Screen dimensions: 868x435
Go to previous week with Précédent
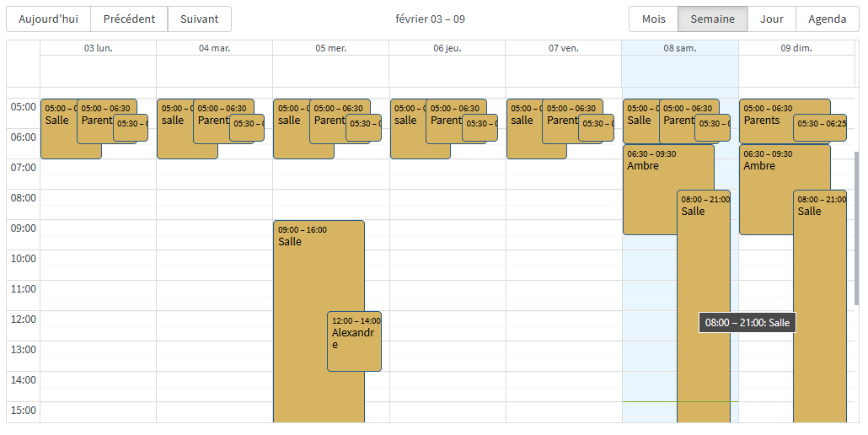(x=129, y=19)
